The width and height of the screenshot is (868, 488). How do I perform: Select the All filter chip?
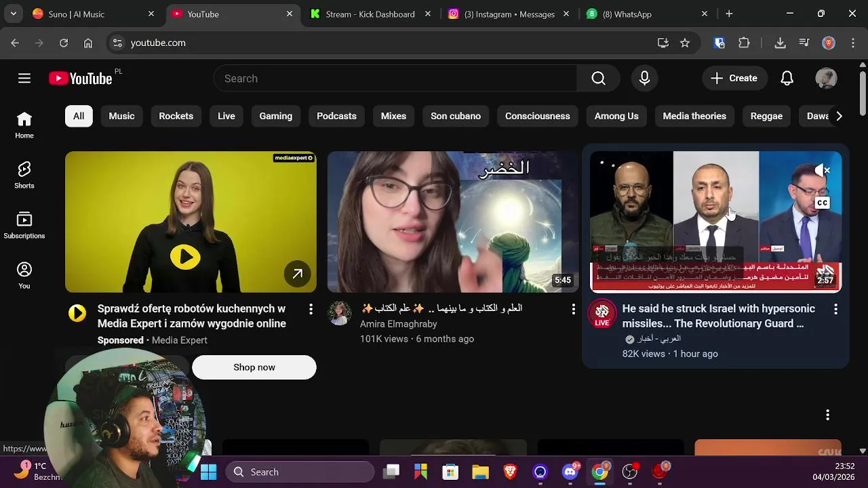[x=79, y=116]
